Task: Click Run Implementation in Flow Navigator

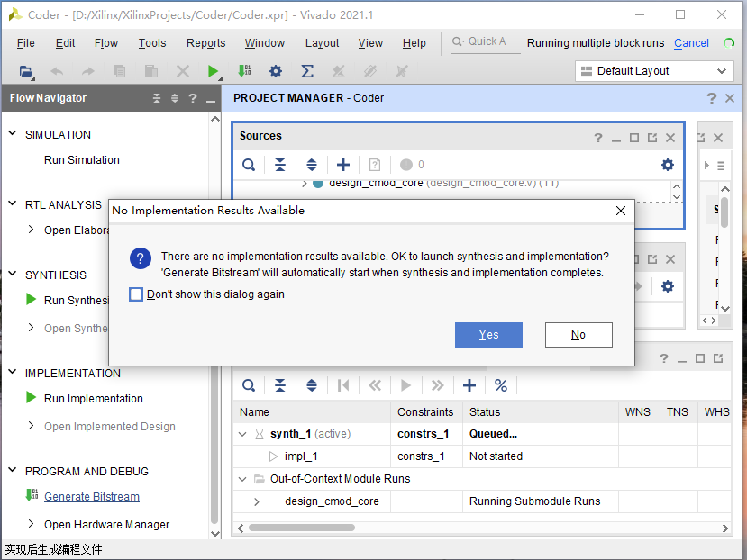Action: 94,399
